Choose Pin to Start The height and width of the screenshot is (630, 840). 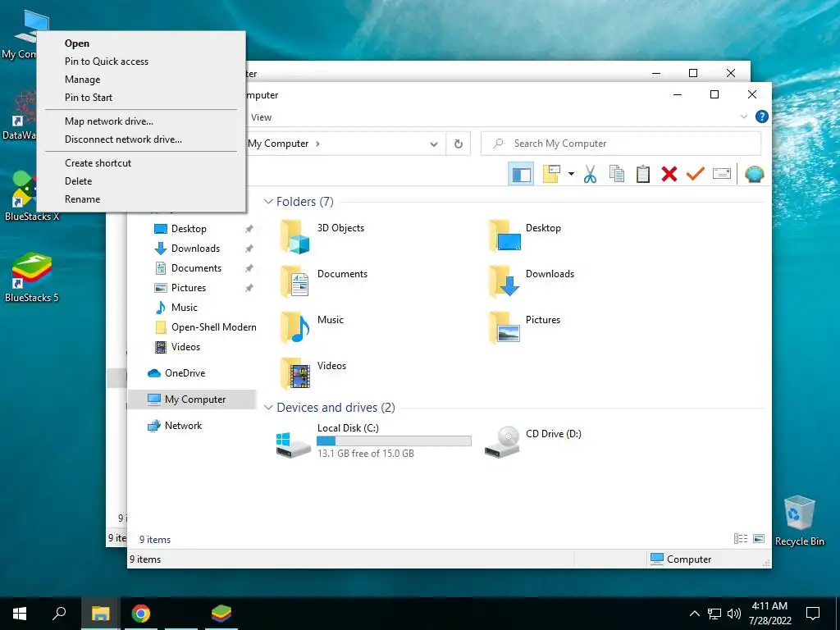141,98
